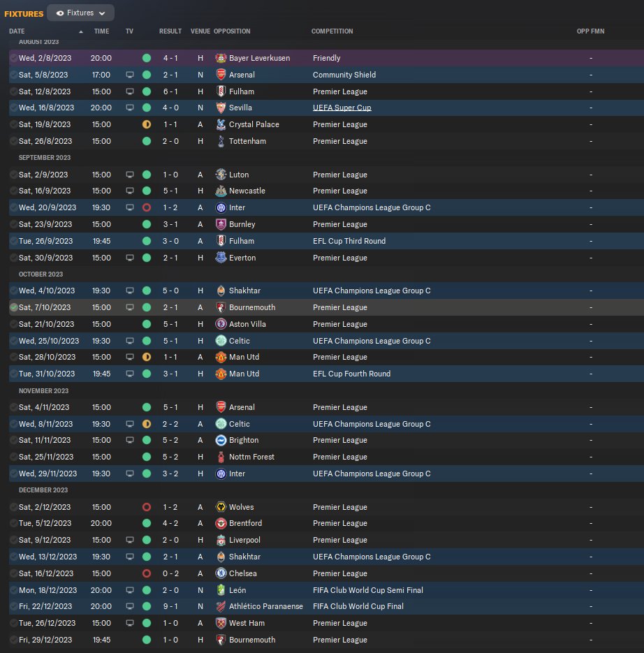Open the EFL Cup Fourth Round competition
Screen dimensions: 644x653
(x=351, y=374)
